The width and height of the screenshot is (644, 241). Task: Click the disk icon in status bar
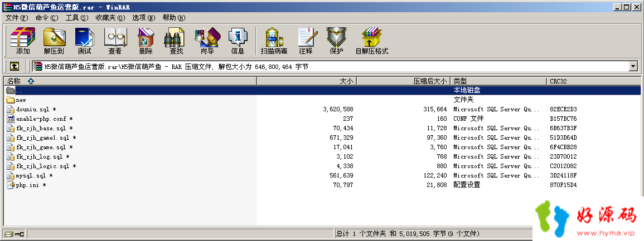(x=9, y=234)
